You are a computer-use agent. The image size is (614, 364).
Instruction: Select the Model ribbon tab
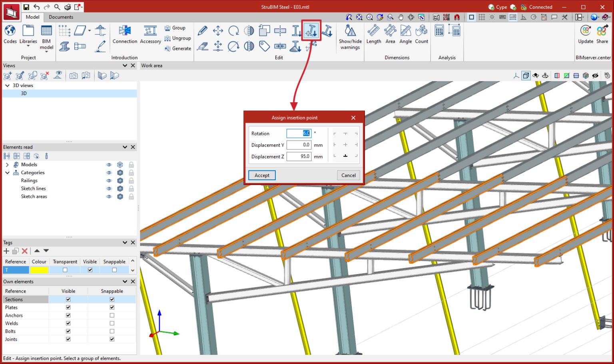pyautogui.click(x=32, y=17)
